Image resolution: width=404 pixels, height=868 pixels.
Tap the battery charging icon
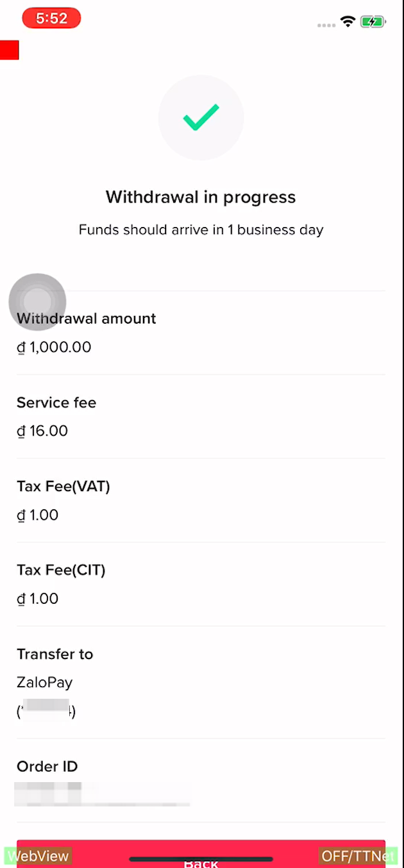pos(373,21)
